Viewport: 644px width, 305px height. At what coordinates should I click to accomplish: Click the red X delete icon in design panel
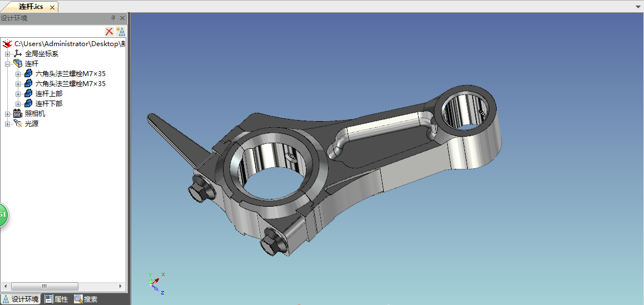pyautogui.click(x=109, y=32)
